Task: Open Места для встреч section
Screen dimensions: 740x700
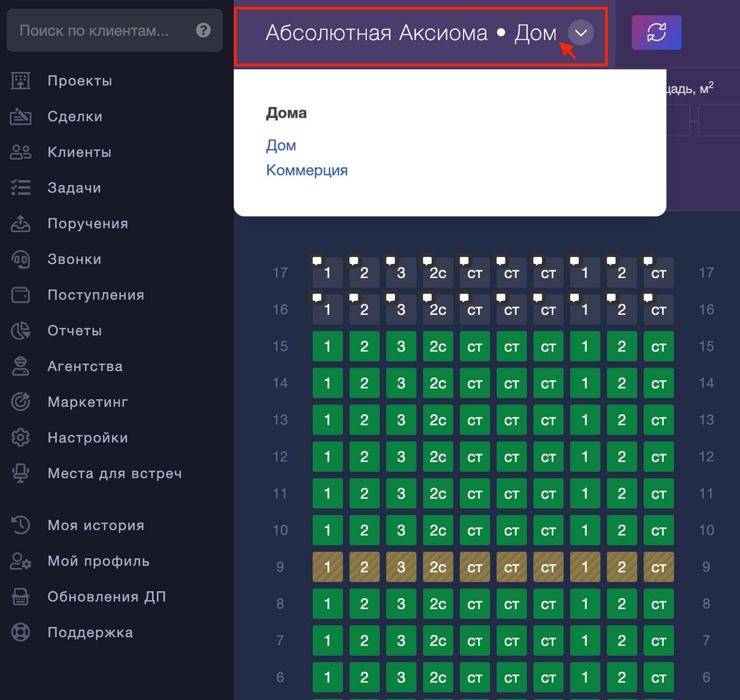Action: [x=115, y=473]
